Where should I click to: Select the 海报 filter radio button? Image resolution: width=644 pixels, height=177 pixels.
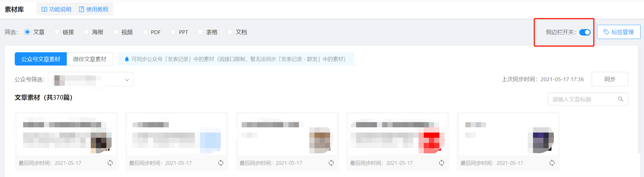86,32
